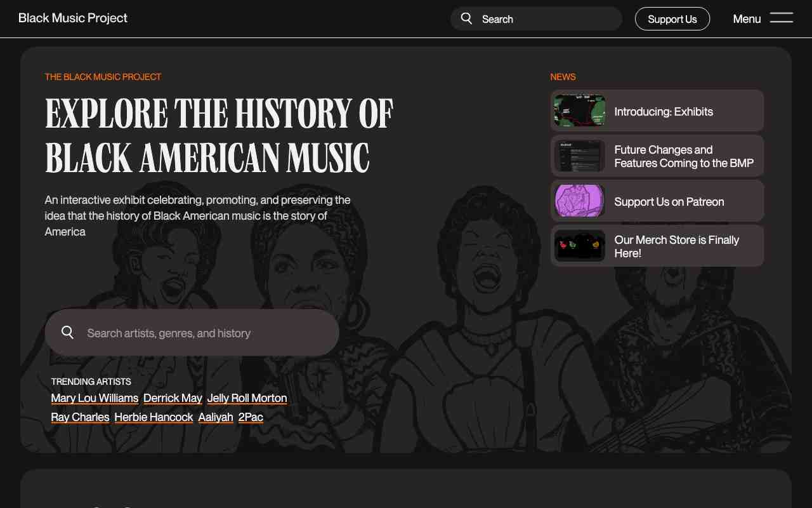
Task: Open the Support Us on Patreon news item
Action: point(669,201)
